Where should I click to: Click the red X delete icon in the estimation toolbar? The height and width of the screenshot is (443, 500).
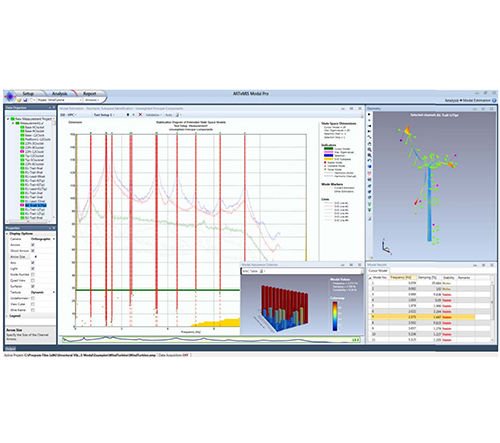tap(140, 115)
